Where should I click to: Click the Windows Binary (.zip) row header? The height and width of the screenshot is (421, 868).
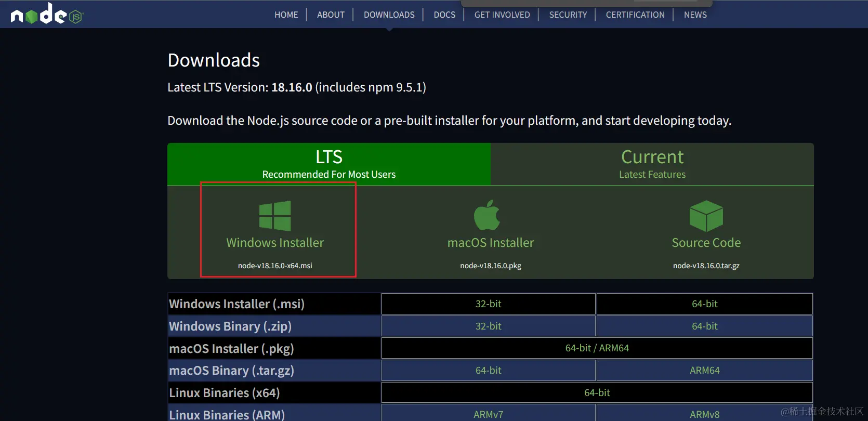click(x=274, y=326)
